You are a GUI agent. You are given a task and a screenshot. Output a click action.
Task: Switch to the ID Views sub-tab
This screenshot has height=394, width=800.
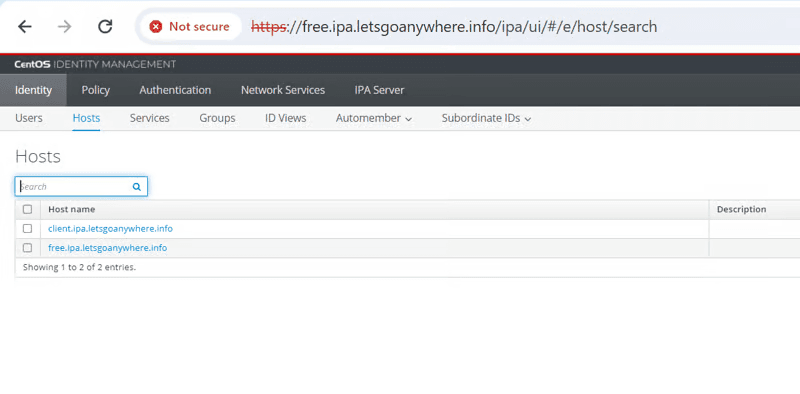285,118
